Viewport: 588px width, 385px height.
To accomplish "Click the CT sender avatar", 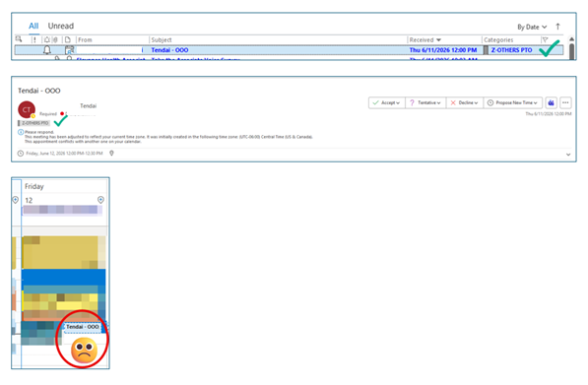I will coord(27,109).
